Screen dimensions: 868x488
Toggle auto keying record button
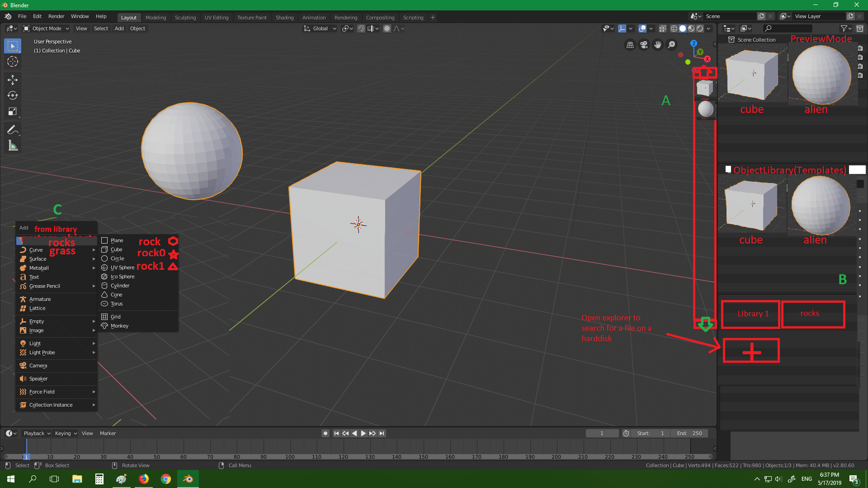pyautogui.click(x=325, y=433)
